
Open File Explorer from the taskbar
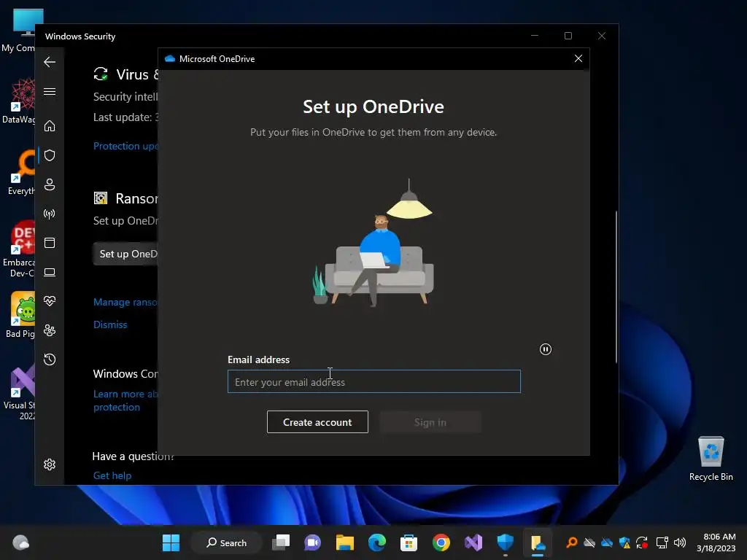345,542
